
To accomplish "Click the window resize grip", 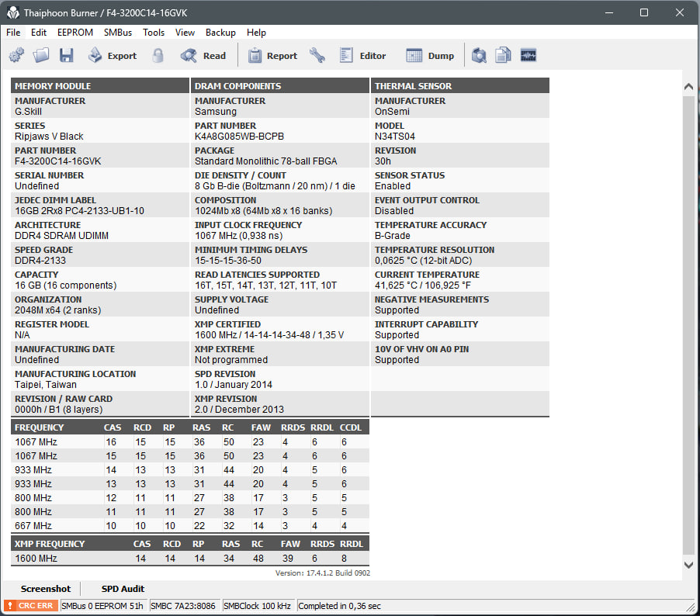I will (x=692, y=607).
